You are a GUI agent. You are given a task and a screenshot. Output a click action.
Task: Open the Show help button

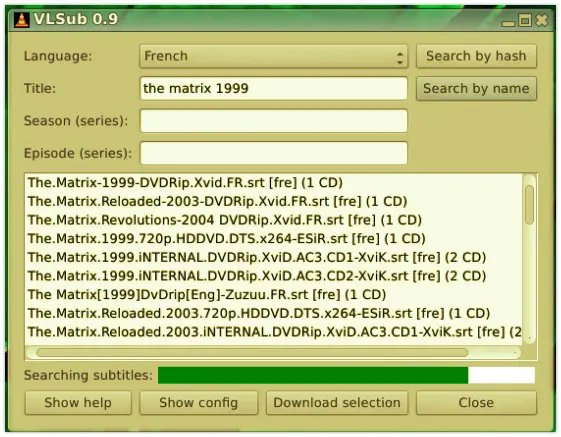coord(78,403)
